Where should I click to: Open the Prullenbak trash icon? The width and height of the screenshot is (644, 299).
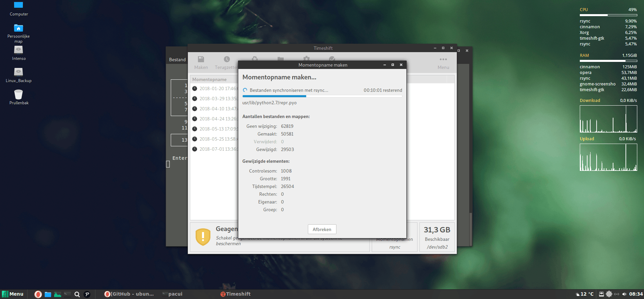point(18,97)
